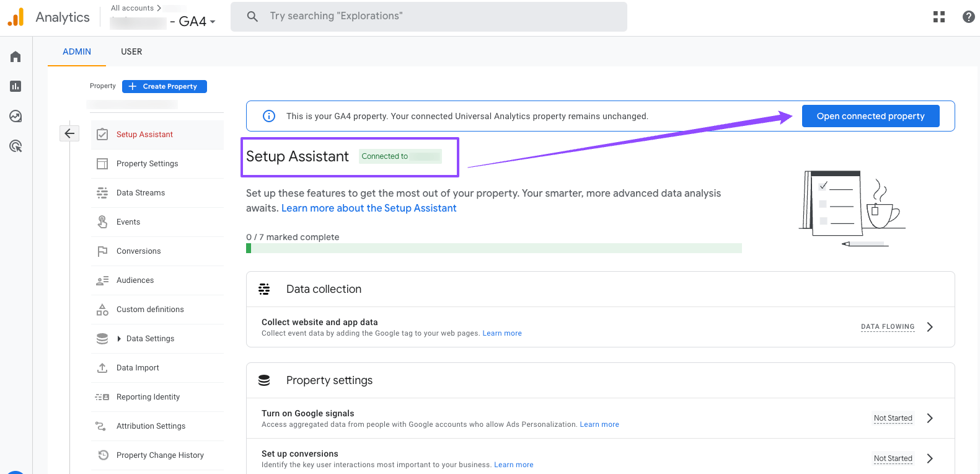Click the Turn on Google signals row title
This screenshot has height=474, width=980.
coord(308,413)
